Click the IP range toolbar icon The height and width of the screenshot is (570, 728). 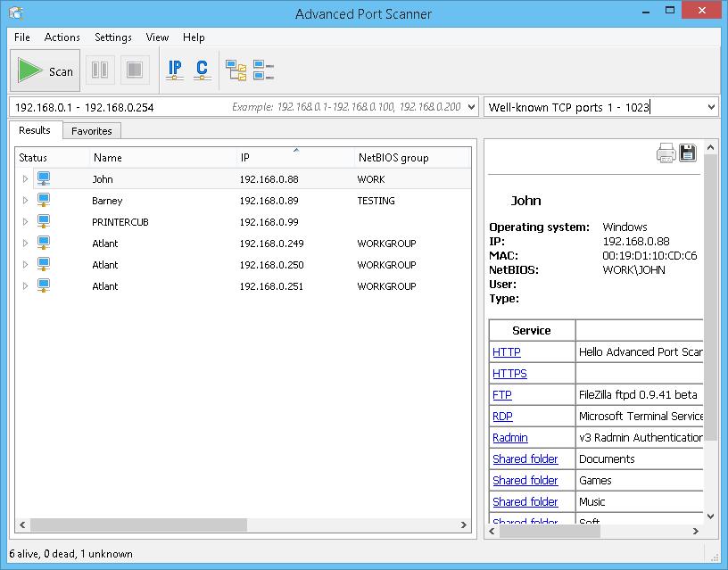(175, 70)
